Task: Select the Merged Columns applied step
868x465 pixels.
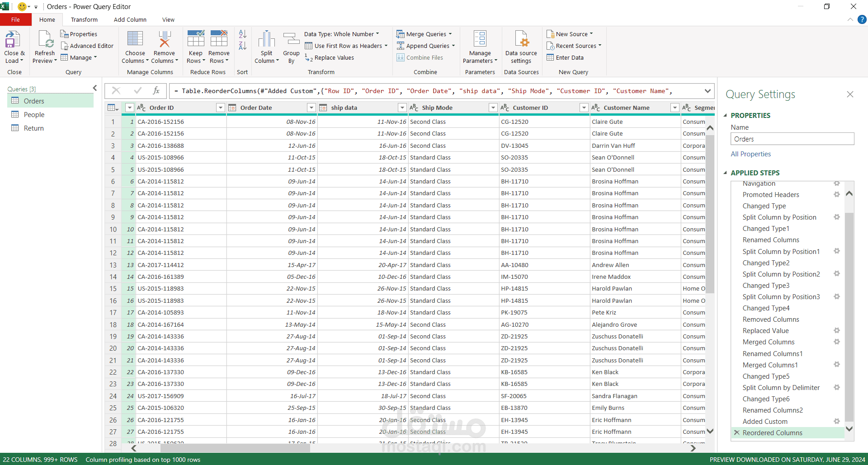Action: (768, 342)
